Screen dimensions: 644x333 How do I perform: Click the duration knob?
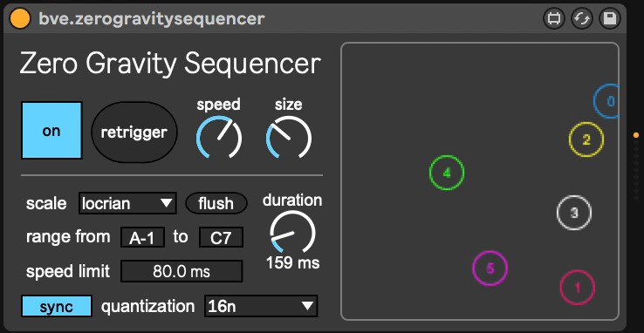[292, 232]
